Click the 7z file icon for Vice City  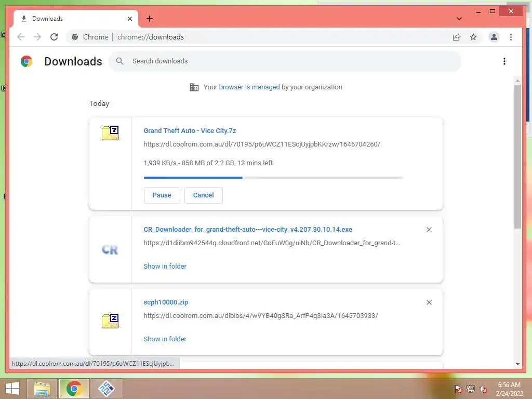pos(110,132)
